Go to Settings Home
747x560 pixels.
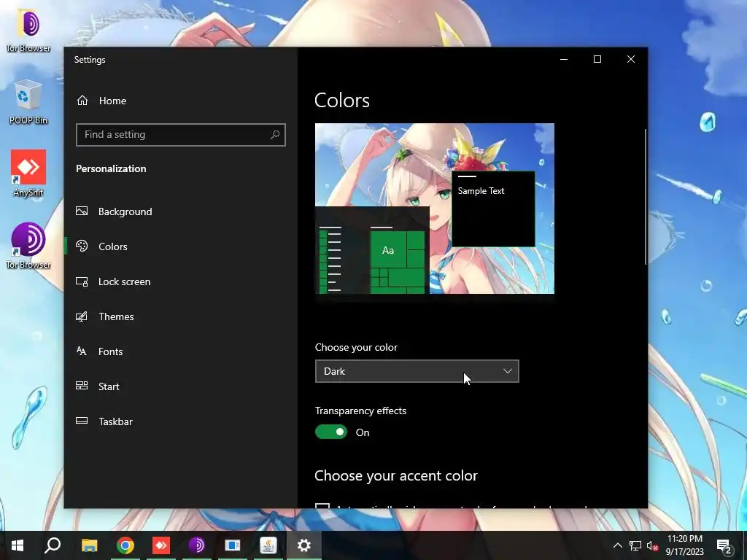pyautogui.click(x=181, y=101)
